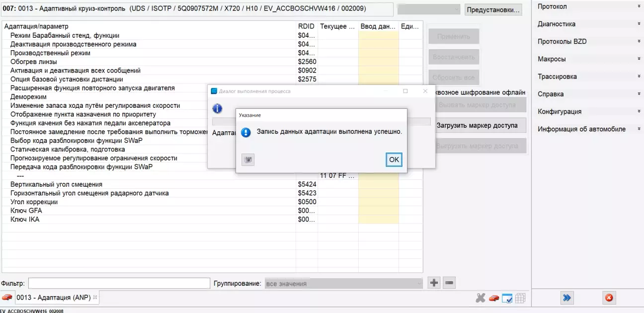Click into the Фильтр text field
This screenshot has width=644, height=313.
[x=119, y=283]
